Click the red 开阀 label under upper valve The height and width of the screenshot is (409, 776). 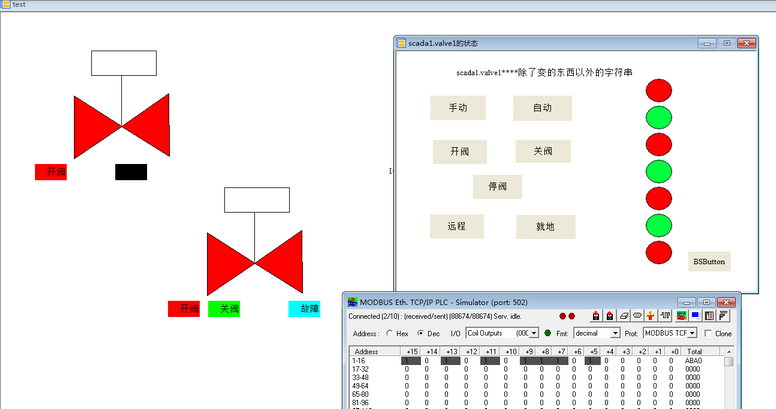[51, 172]
